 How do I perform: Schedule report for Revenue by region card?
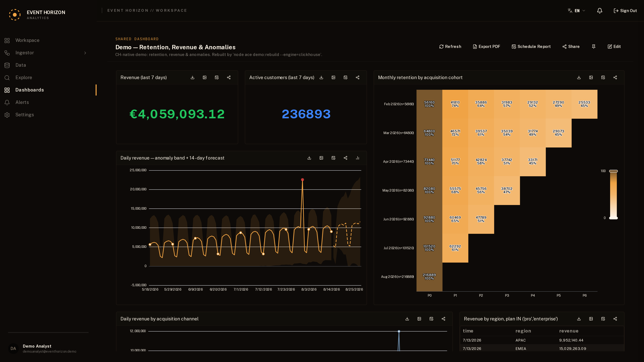(603, 319)
